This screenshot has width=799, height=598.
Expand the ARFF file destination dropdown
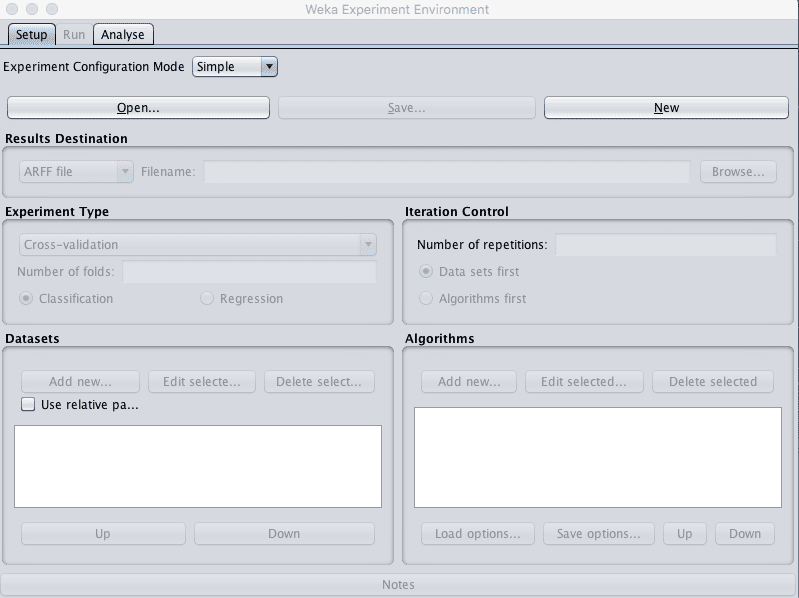click(x=76, y=172)
